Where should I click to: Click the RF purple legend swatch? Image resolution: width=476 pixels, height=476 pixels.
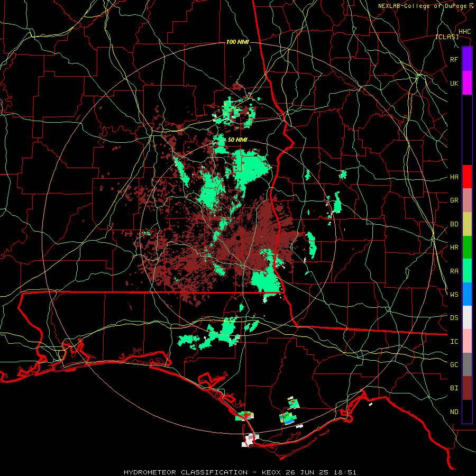(467, 59)
